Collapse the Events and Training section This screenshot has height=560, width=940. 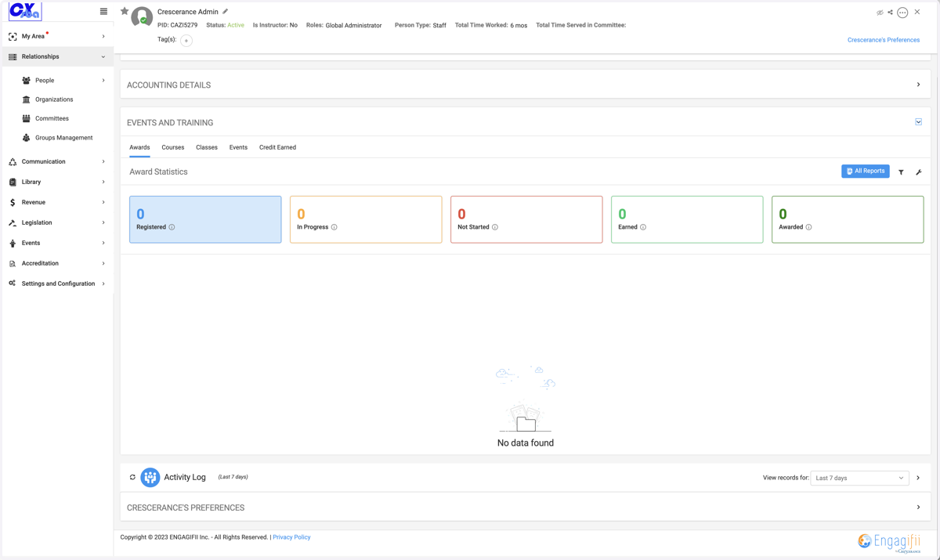click(918, 122)
